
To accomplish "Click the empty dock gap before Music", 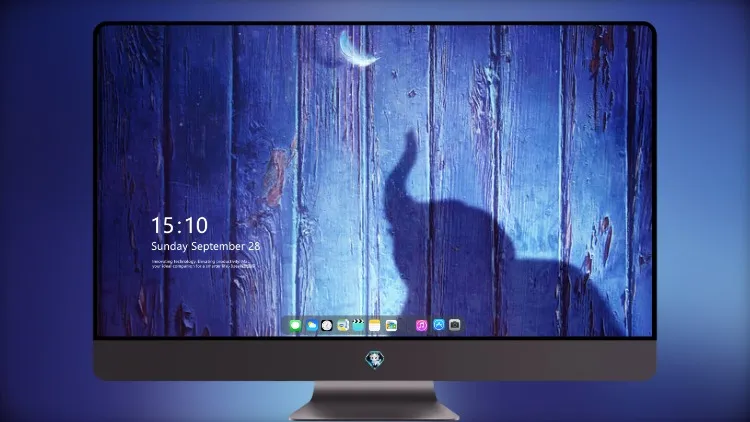I will pyautogui.click(x=407, y=326).
